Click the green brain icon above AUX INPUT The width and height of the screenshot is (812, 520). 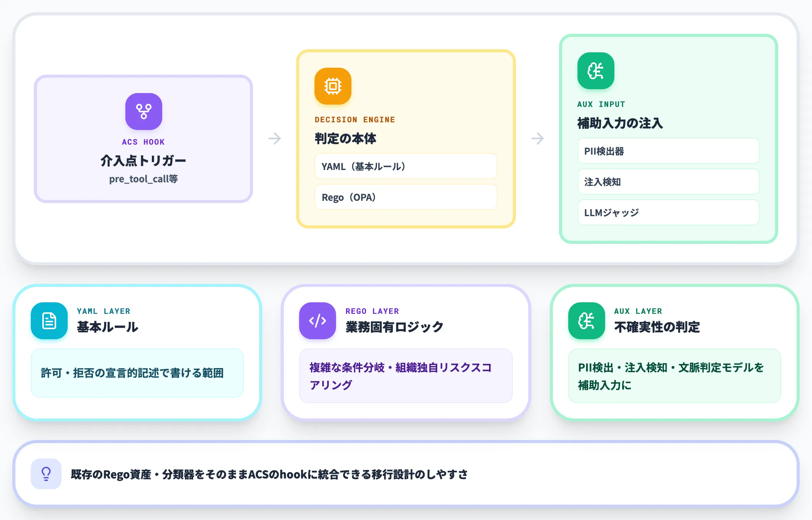click(x=596, y=71)
